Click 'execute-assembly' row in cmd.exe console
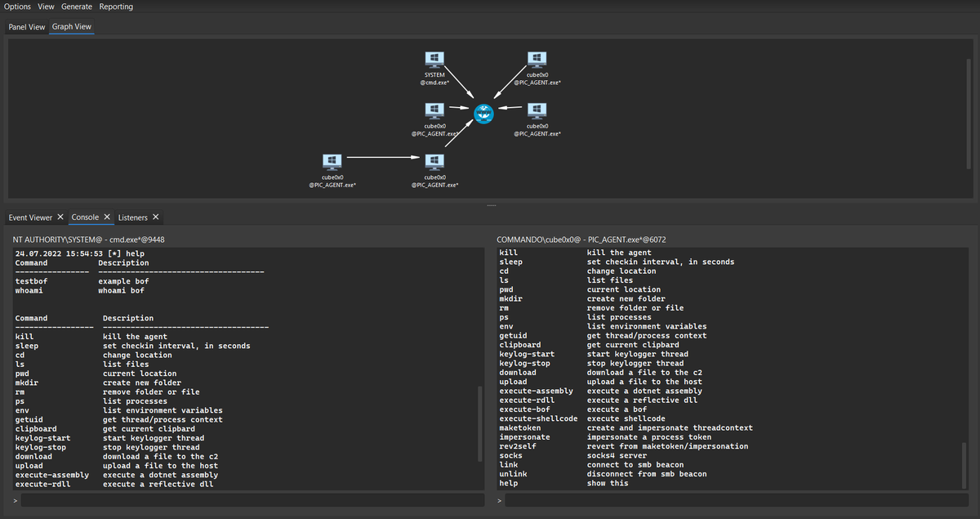Image resolution: width=980 pixels, height=519 pixels. click(117, 475)
